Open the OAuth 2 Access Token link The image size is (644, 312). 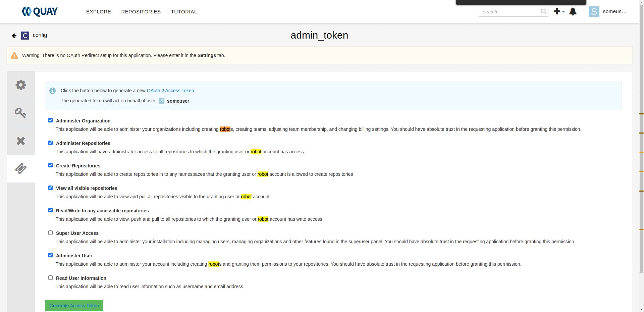[x=170, y=91]
